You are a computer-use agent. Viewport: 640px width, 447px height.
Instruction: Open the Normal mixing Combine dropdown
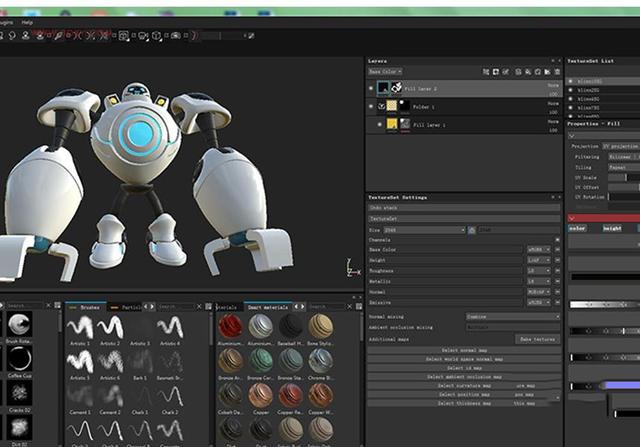click(513, 317)
